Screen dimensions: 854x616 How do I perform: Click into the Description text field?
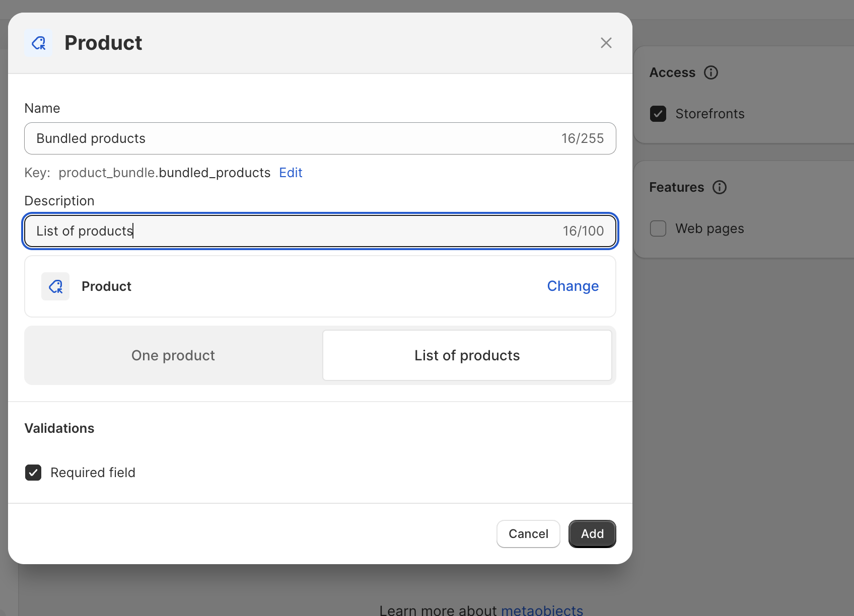tap(292, 231)
